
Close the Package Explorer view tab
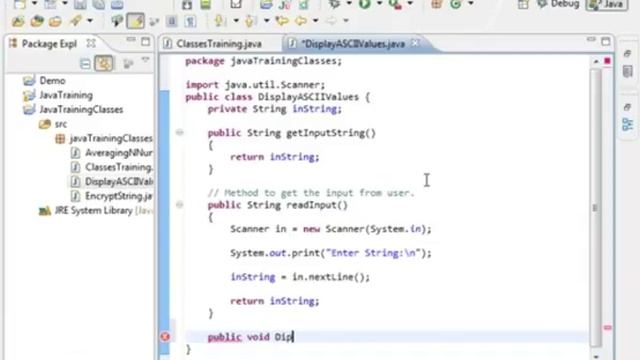[x=91, y=42]
